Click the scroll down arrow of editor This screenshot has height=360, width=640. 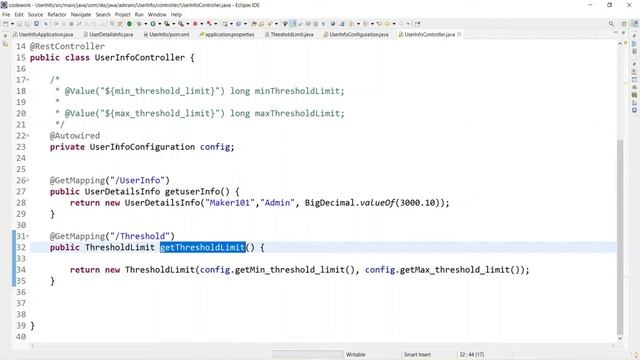coord(620,338)
